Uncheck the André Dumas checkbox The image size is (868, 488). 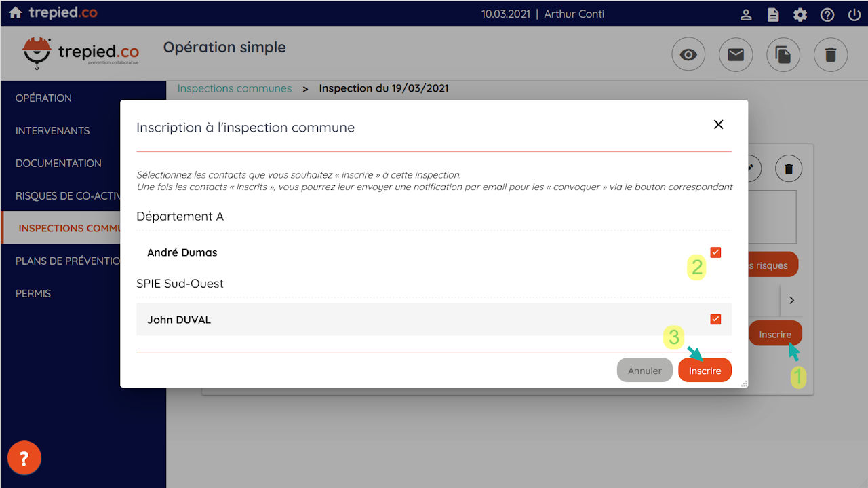pyautogui.click(x=715, y=252)
